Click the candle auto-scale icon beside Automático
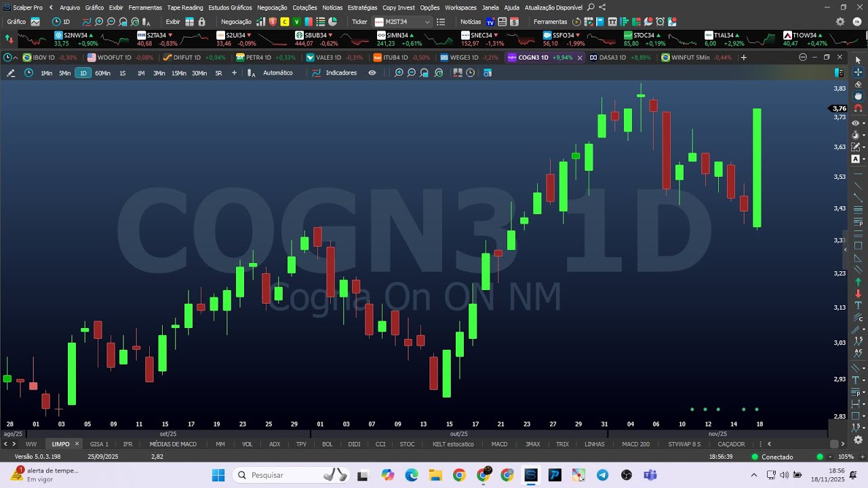The image size is (868, 488). (251, 73)
